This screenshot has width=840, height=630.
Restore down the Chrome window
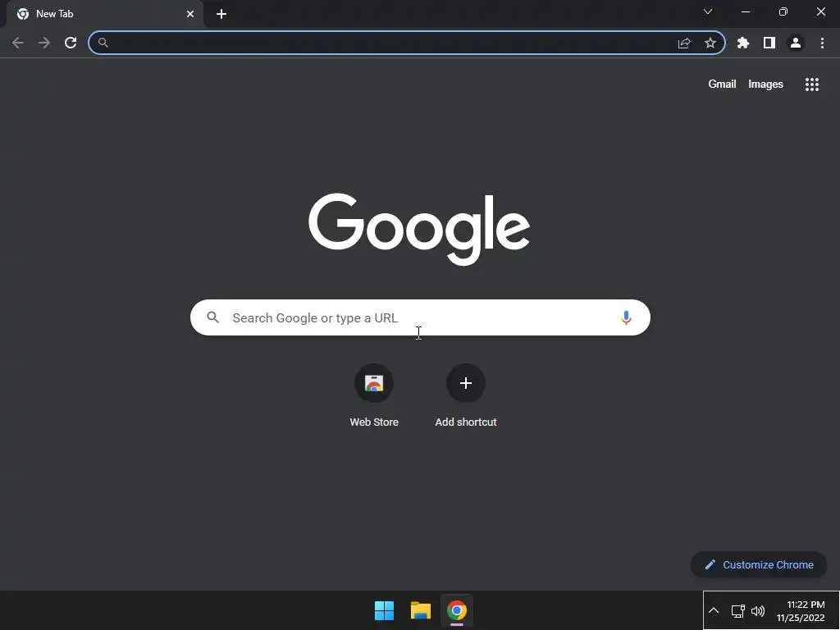783,11
